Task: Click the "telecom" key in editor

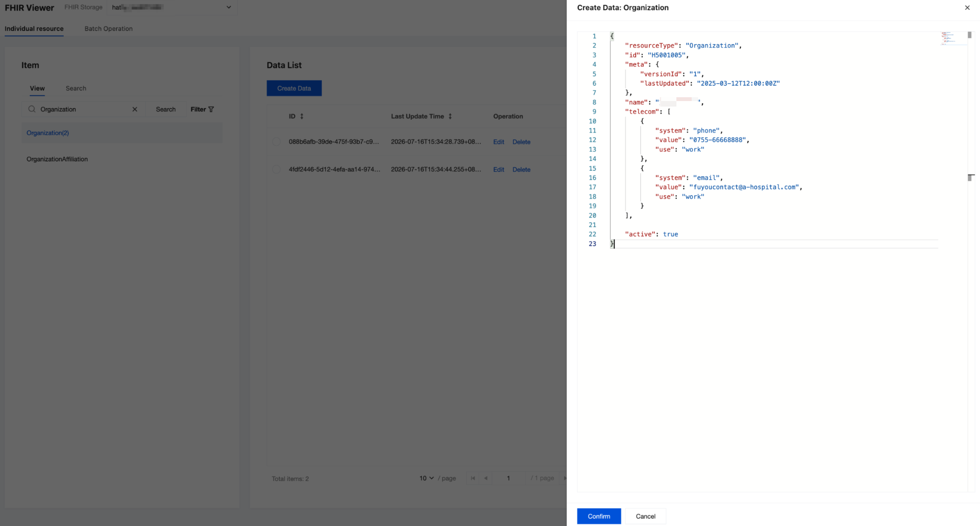Action: coord(642,112)
